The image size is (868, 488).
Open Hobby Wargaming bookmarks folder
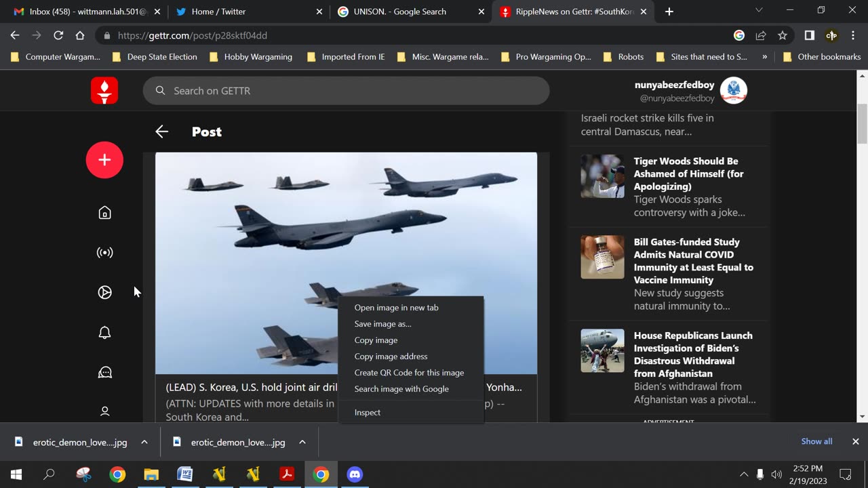click(x=251, y=57)
